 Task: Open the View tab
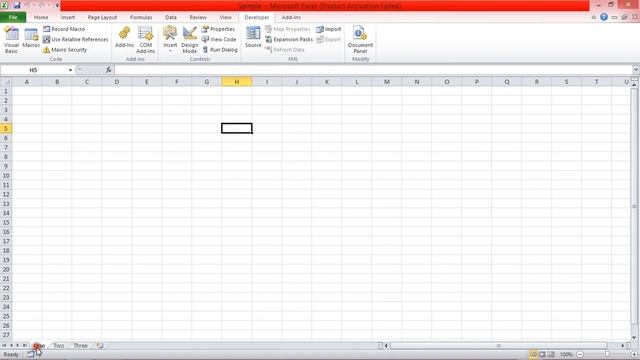tap(225, 17)
